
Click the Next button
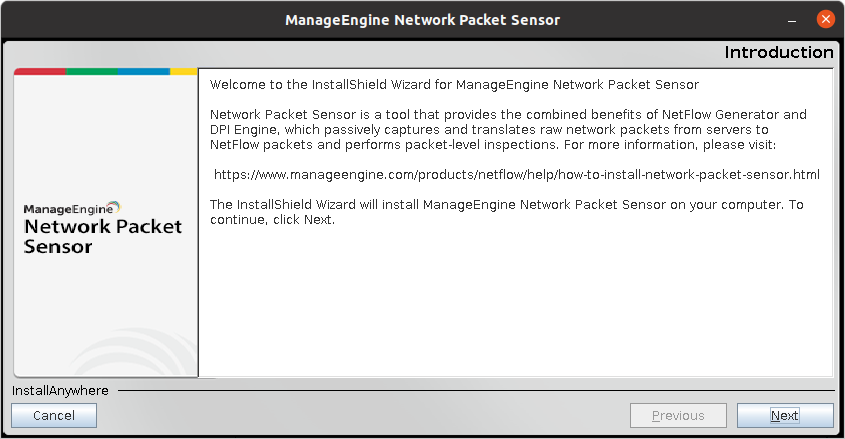785,416
